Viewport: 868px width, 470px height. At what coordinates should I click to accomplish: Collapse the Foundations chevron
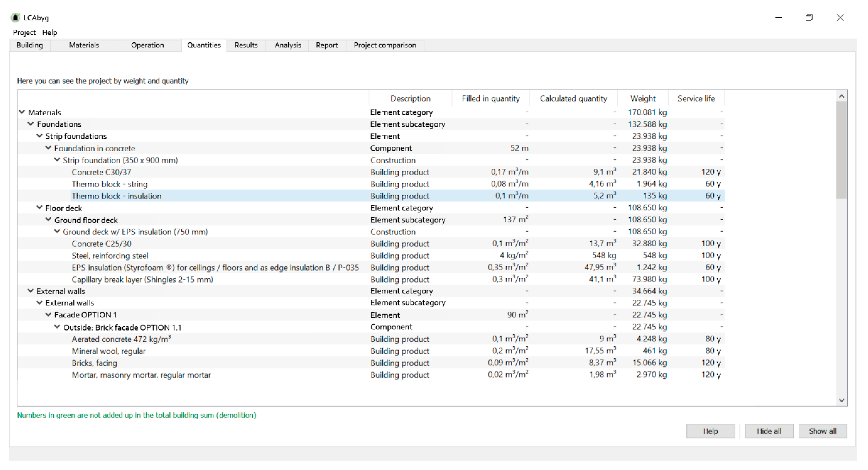[31, 124]
